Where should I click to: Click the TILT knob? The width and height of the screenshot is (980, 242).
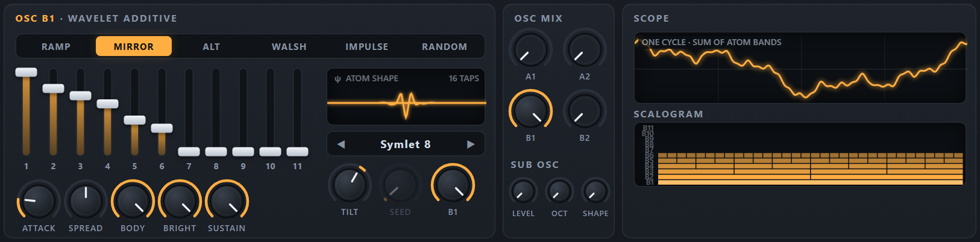pyautogui.click(x=350, y=185)
